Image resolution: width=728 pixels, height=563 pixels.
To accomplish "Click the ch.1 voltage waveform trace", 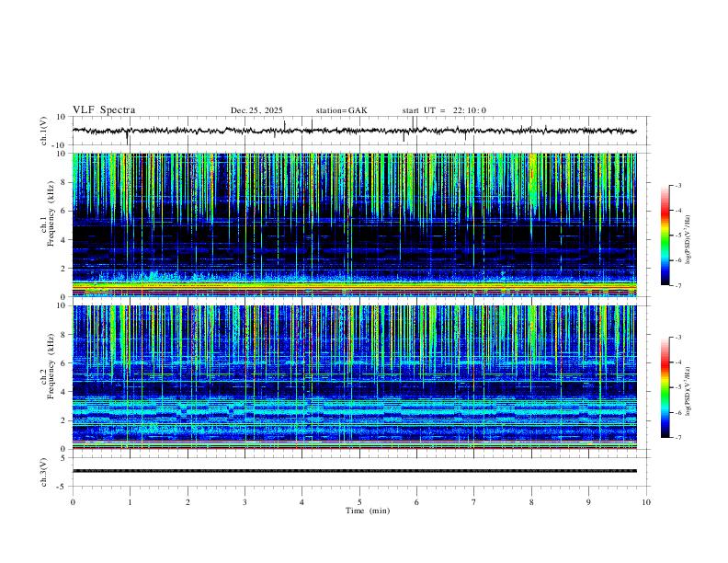I will 354,131.
